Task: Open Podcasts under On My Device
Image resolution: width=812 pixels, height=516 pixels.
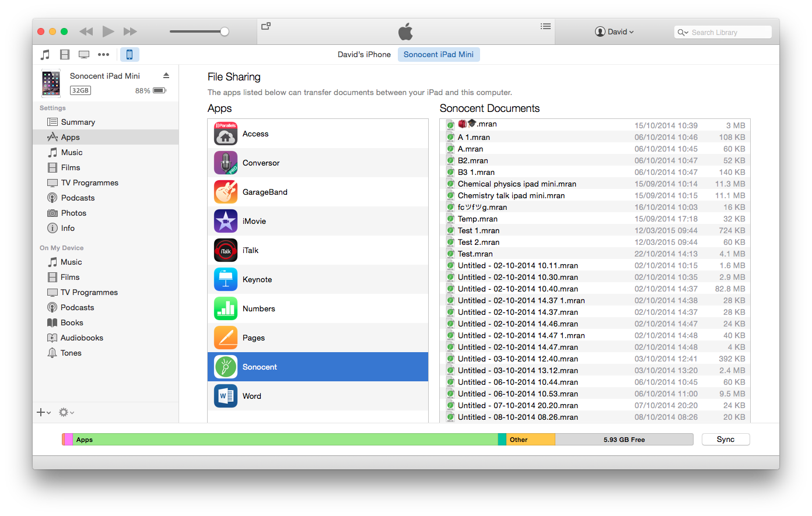Action: point(106,307)
